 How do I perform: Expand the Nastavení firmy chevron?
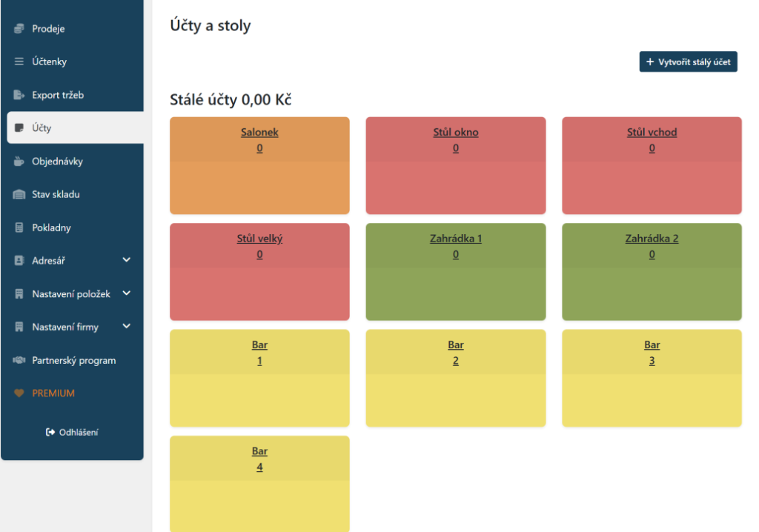point(126,326)
